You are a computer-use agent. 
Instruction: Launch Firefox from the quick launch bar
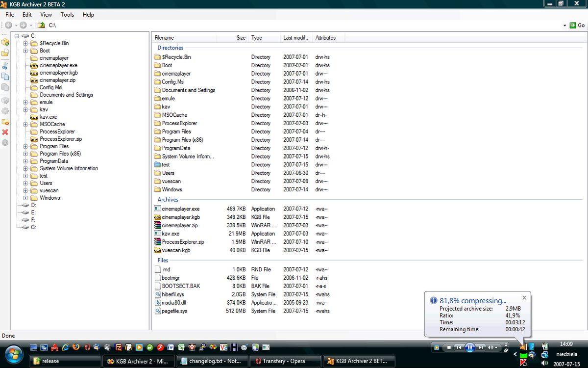pos(75,347)
